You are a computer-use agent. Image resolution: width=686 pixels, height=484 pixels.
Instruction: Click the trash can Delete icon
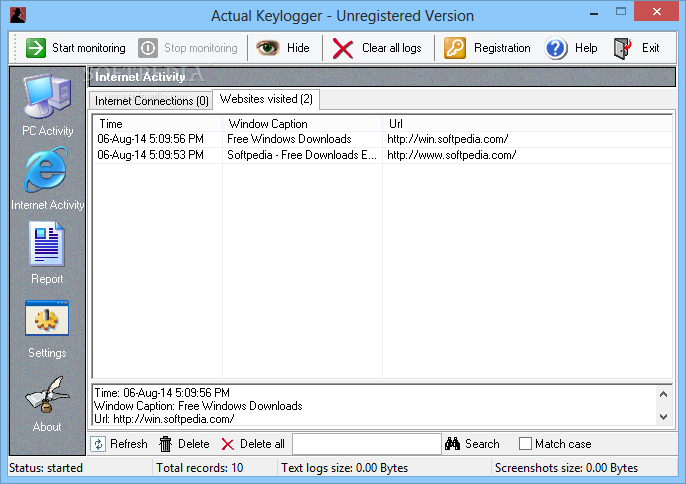pos(165,444)
